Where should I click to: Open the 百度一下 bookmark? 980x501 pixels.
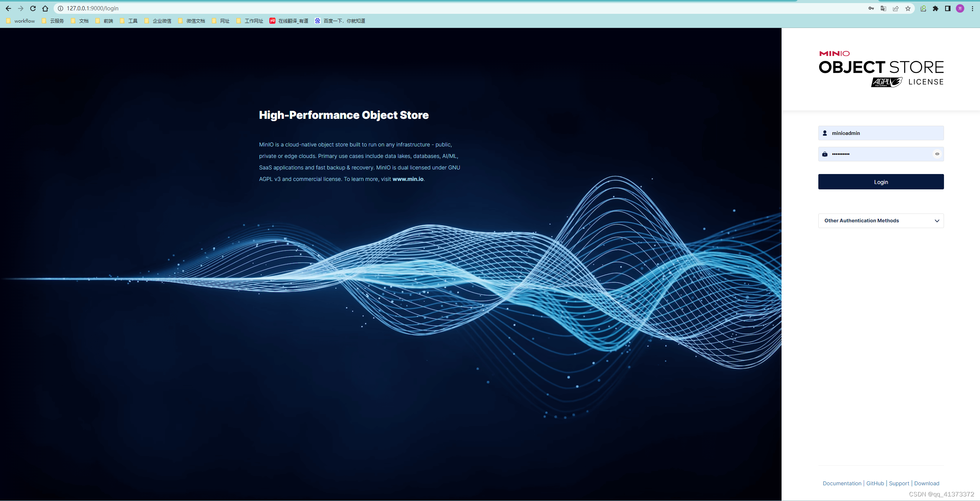(340, 21)
